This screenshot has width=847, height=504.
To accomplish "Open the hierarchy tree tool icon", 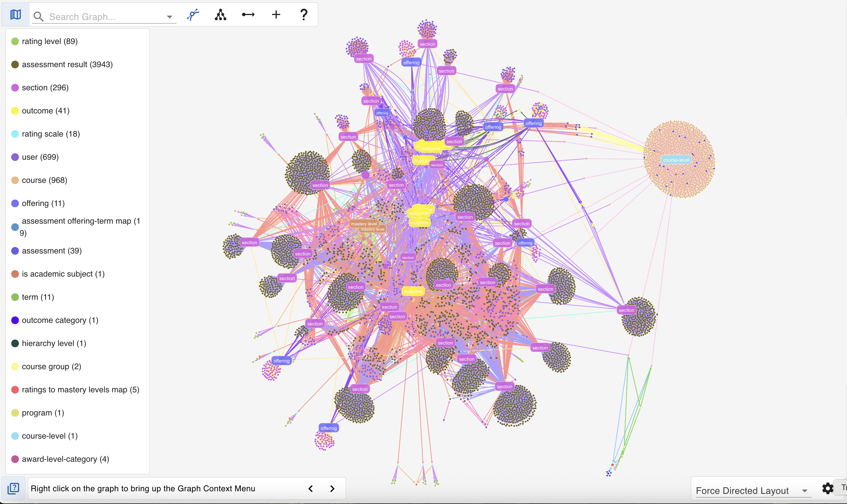I will point(221,15).
